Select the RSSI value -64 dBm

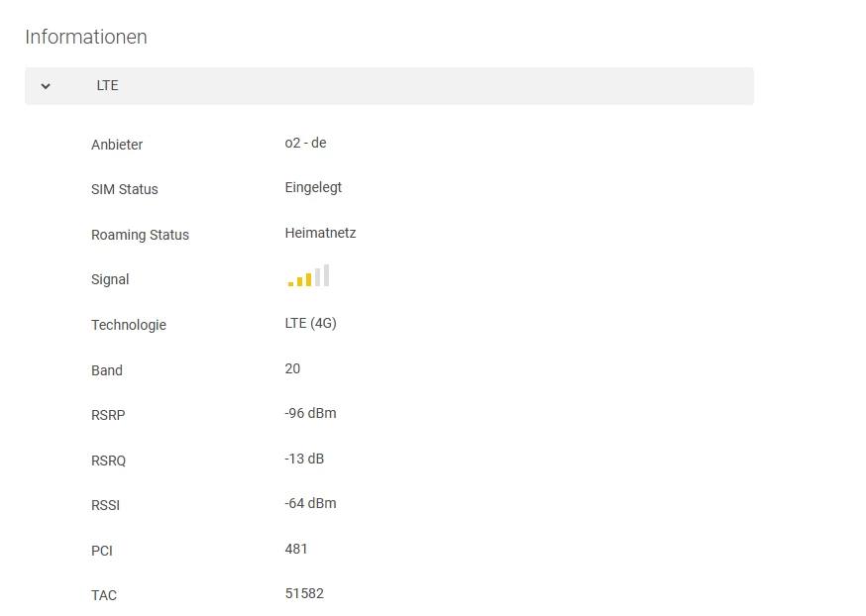[x=310, y=503]
